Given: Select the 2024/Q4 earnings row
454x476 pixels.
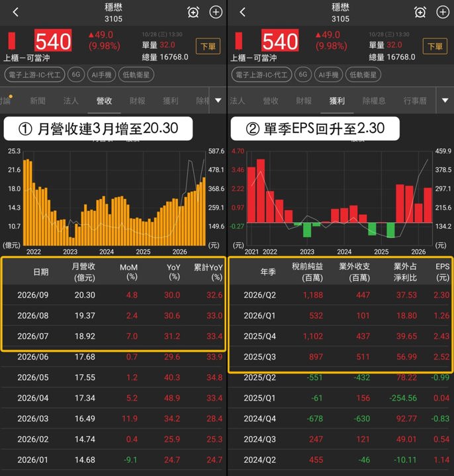Looking at the screenshot, I should (341, 418).
